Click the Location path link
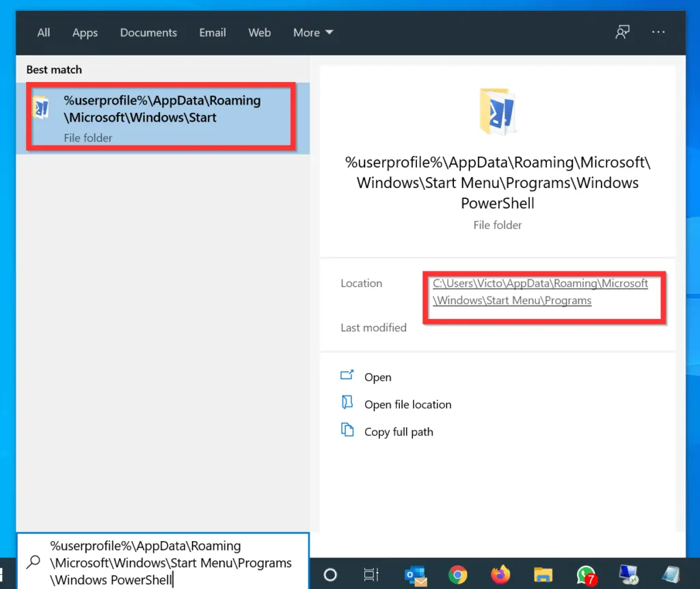 click(x=540, y=292)
